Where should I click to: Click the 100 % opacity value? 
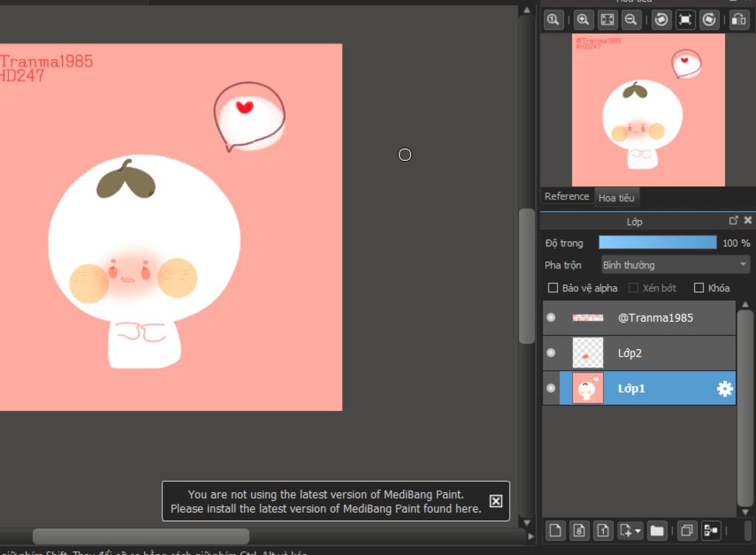[736, 244]
